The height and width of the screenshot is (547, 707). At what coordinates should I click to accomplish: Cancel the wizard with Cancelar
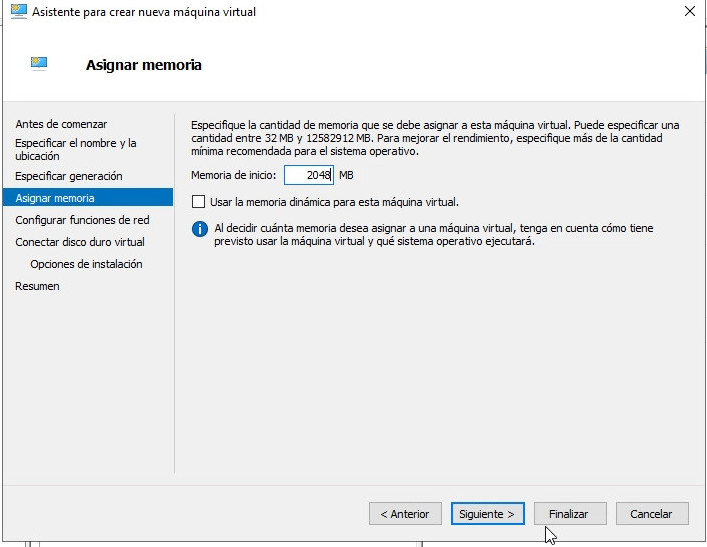click(x=651, y=514)
